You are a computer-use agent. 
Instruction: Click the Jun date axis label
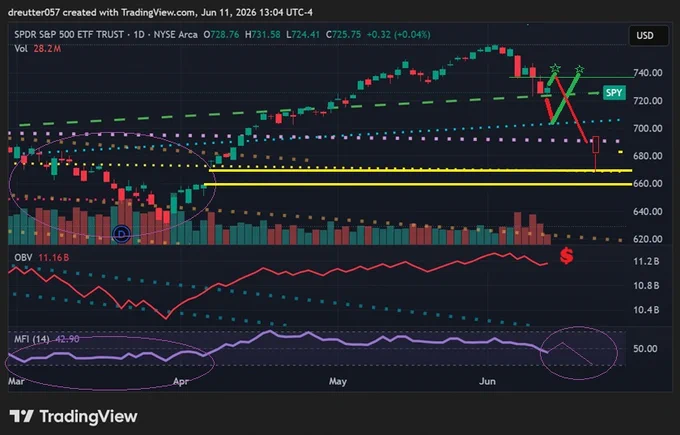[x=487, y=382]
